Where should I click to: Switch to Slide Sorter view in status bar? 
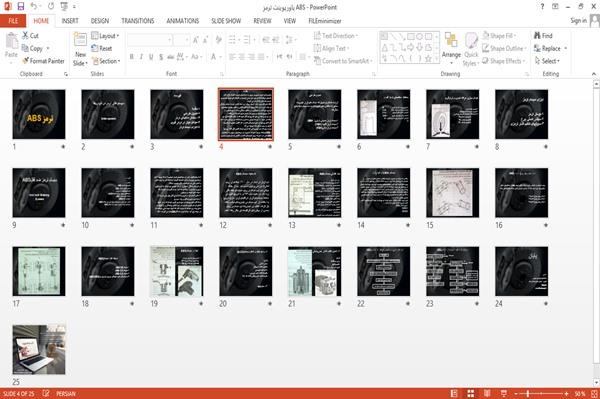471,393
